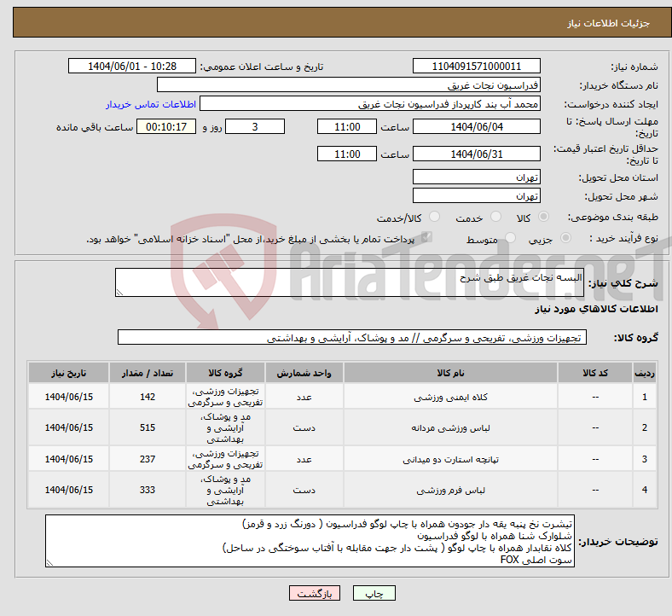Select the متوسط purchase type radio
The height and width of the screenshot is (616, 672).
[510, 237]
